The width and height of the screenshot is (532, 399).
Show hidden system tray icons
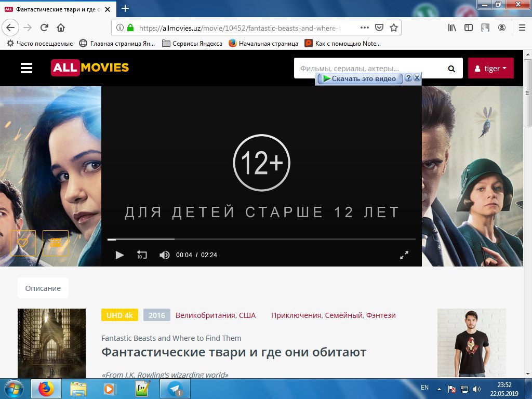[439, 389]
